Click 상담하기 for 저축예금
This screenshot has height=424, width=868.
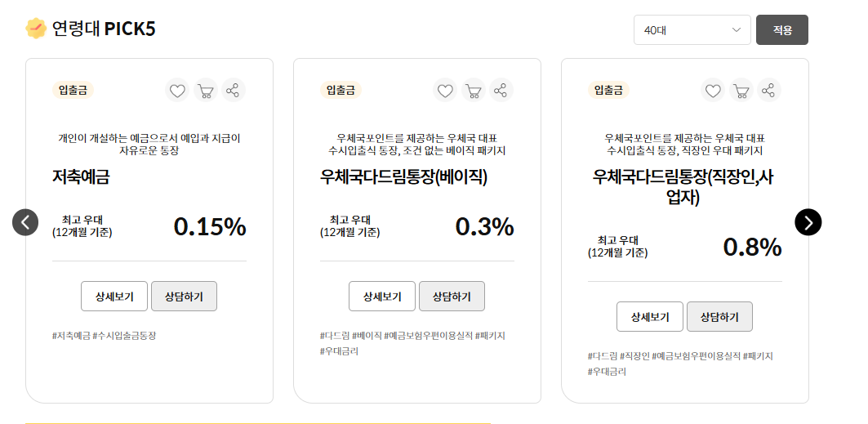(x=184, y=296)
